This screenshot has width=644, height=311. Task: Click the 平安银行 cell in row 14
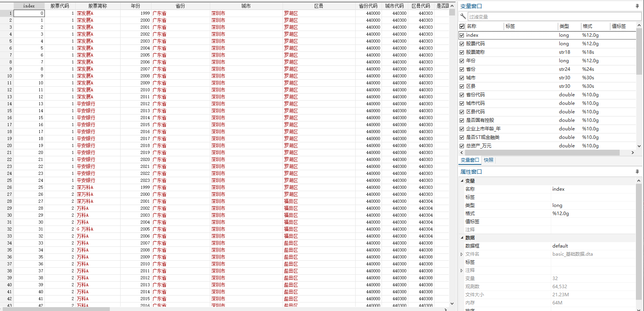98,104
